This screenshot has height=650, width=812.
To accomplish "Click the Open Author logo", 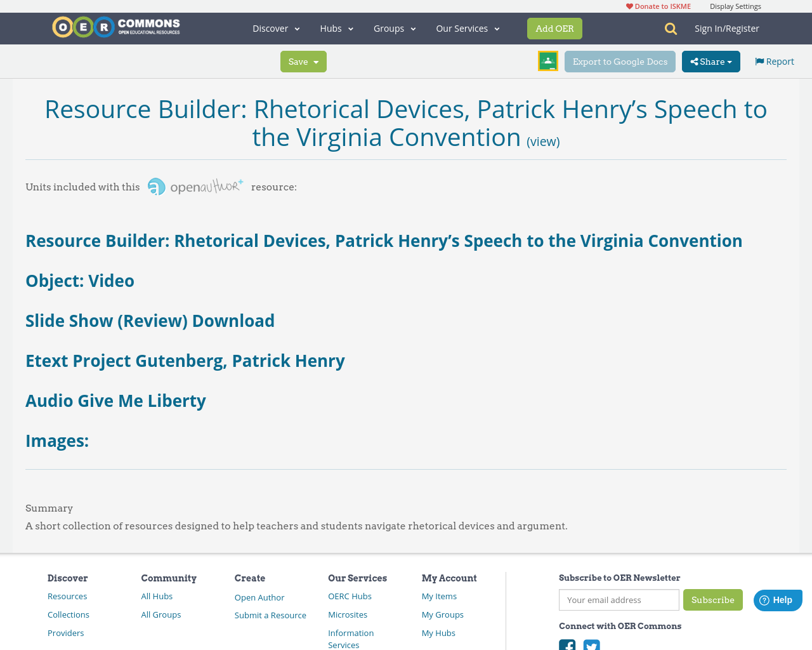I will 194,185.
